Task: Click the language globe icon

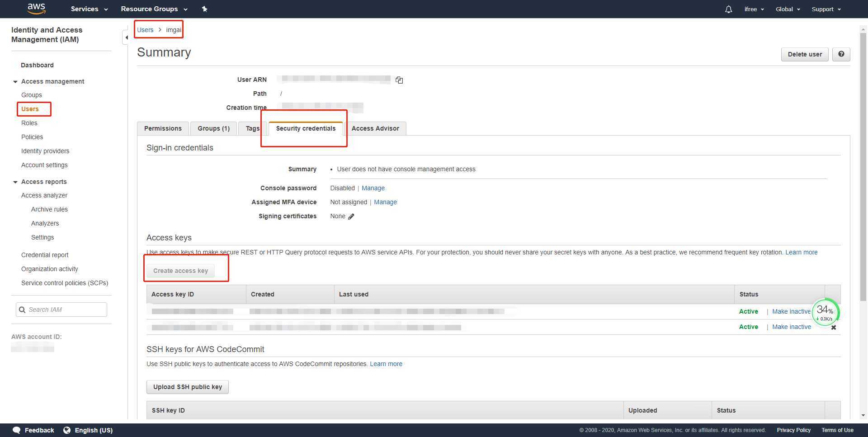Action: pos(67,430)
